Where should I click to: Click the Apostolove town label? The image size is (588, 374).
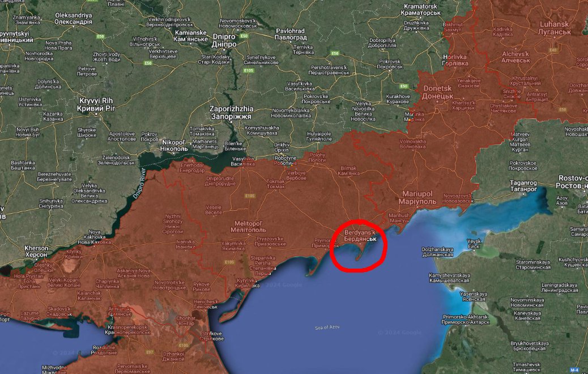[121, 136]
